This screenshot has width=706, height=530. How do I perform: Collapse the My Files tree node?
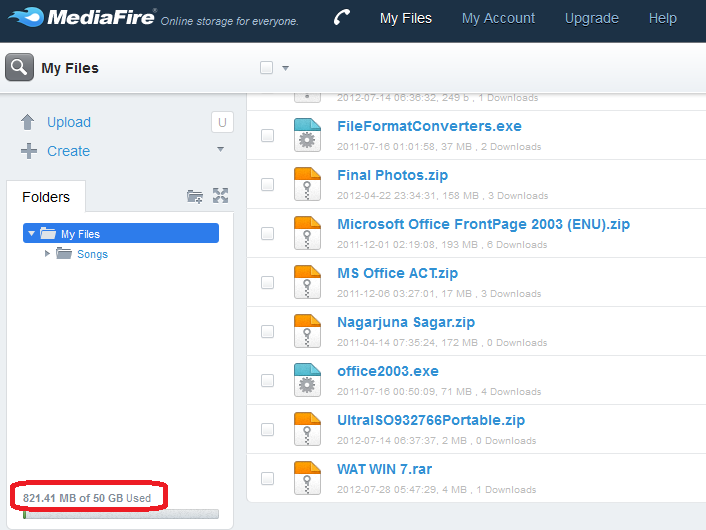(x=31, y=233)
